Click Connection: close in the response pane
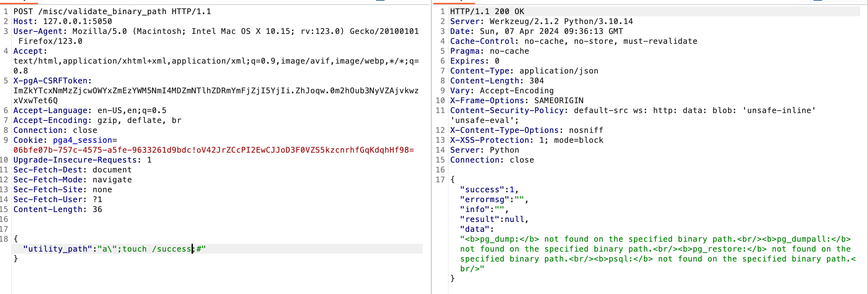The width and height of the screenshot is (868, 294). coord(492,160)
